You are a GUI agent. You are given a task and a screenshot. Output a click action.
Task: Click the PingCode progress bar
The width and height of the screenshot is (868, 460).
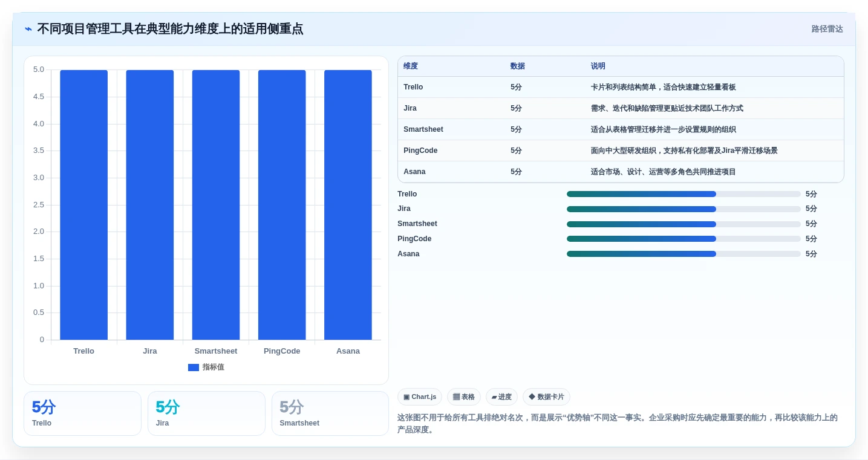(684, 239)
